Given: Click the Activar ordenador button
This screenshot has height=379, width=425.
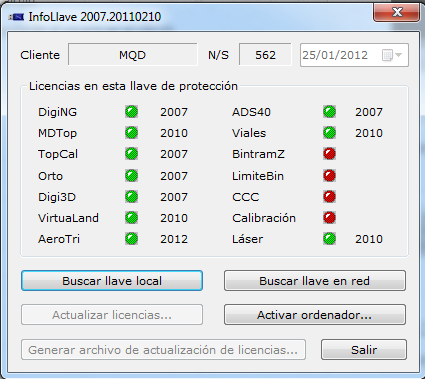Looking at the screenshot, I should click(315, 314).
